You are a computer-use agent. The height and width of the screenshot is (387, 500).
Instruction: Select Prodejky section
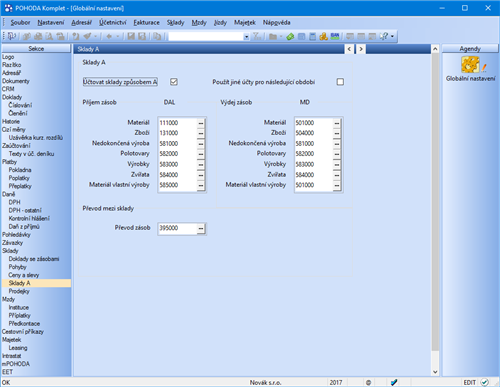[x=19, y=291]
